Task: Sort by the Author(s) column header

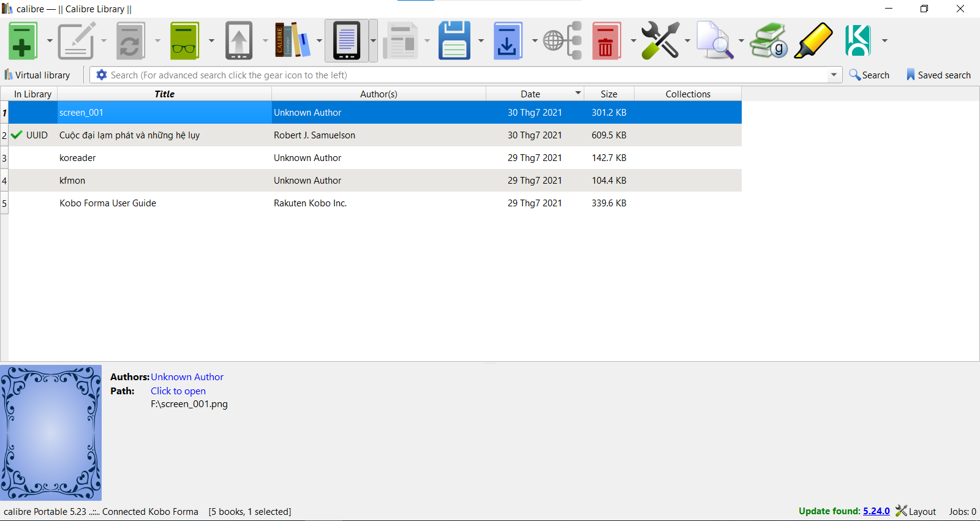Action: (379, 94)
